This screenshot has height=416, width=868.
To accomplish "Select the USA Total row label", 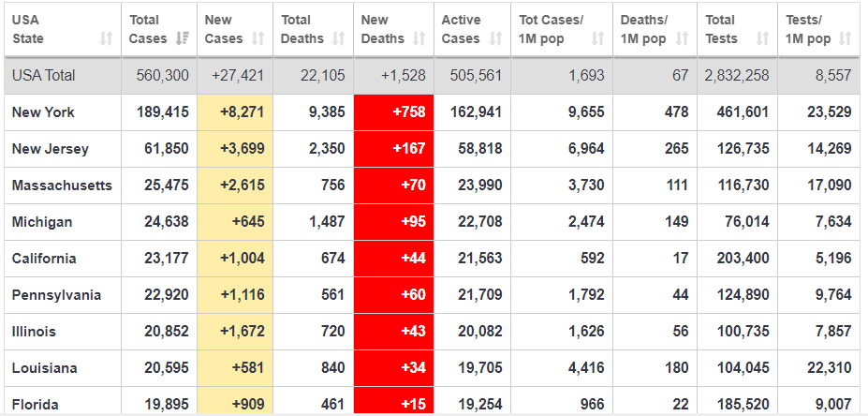I will pos(43,75).
